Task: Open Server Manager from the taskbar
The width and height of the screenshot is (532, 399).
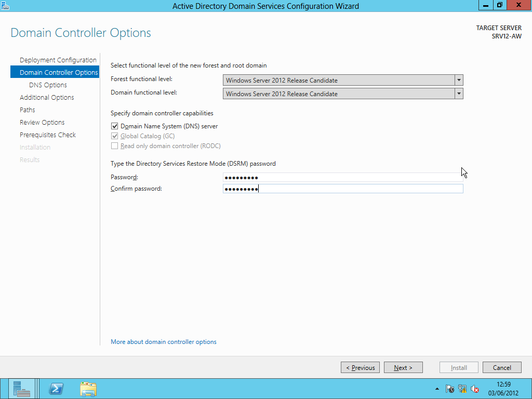Action: (22, 389)
